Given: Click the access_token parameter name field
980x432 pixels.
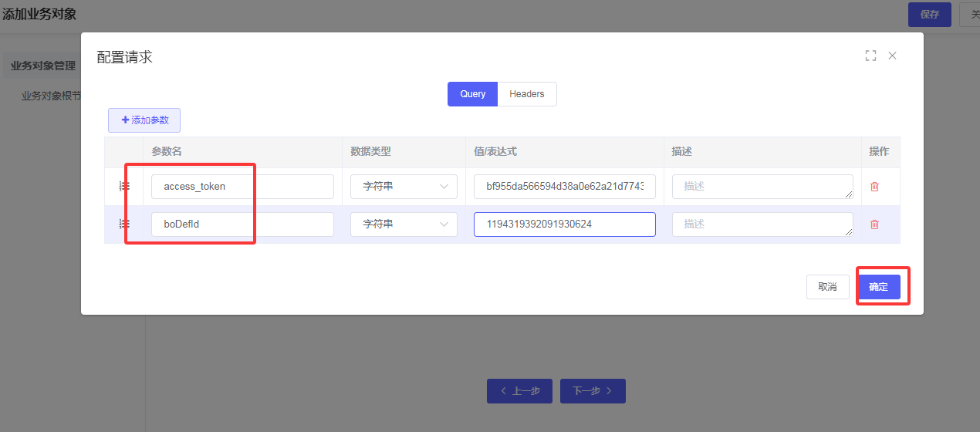Looking at the screenshot, I should (242, 187).
